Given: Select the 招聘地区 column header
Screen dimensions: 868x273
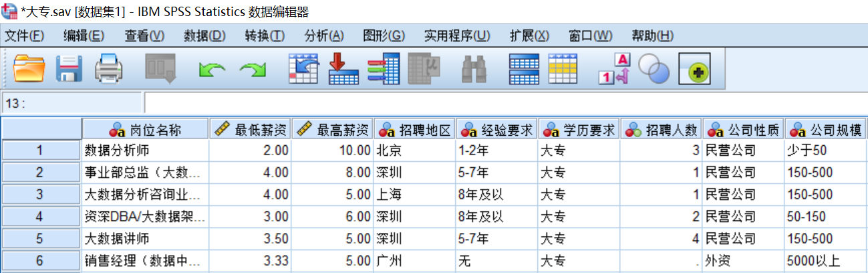Looking at the screenshot, I should [415, 129].
